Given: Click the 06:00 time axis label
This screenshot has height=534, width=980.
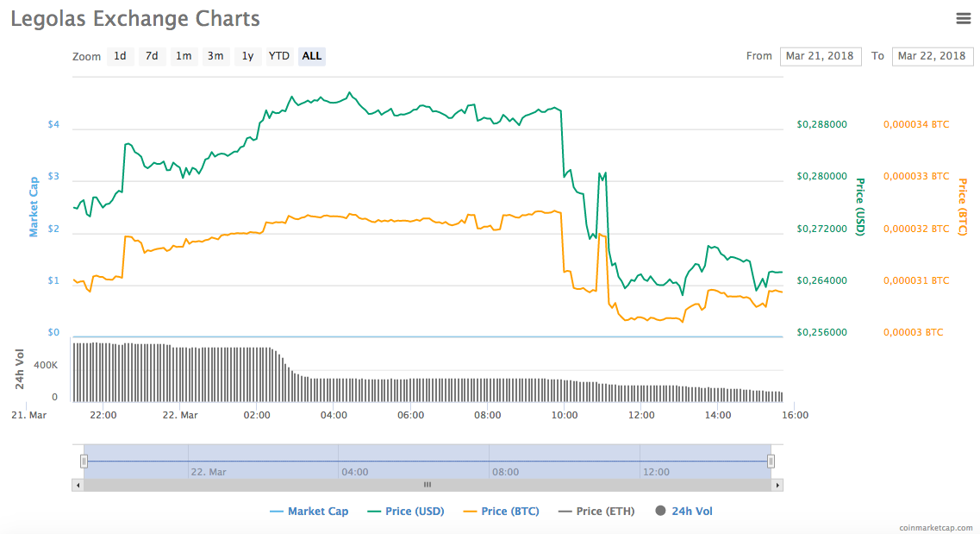Looking at the screenshot, I should (x=410, y=415).
